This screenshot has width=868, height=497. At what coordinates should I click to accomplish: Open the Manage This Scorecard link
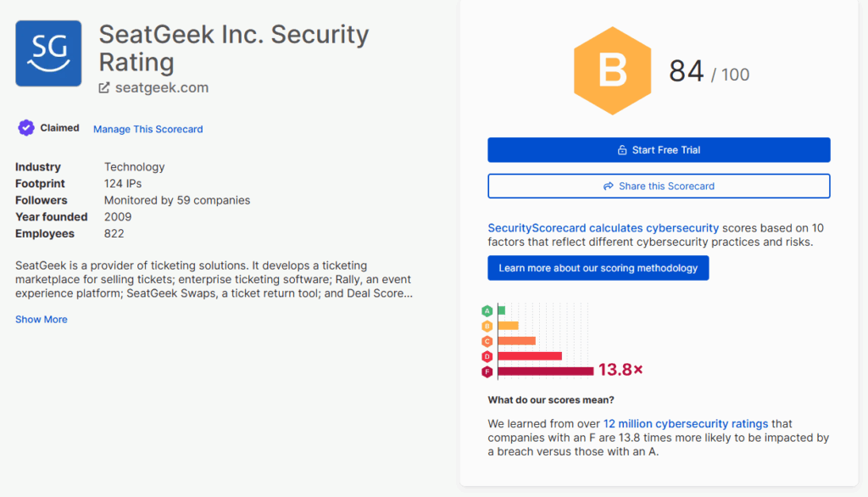[147, 129]
